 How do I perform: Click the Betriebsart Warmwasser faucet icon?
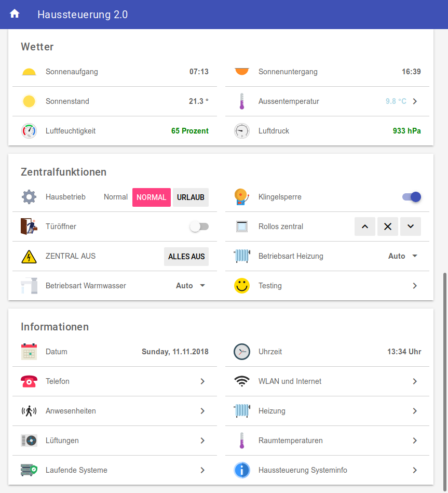pyautogui.click(x=29, y=286)
